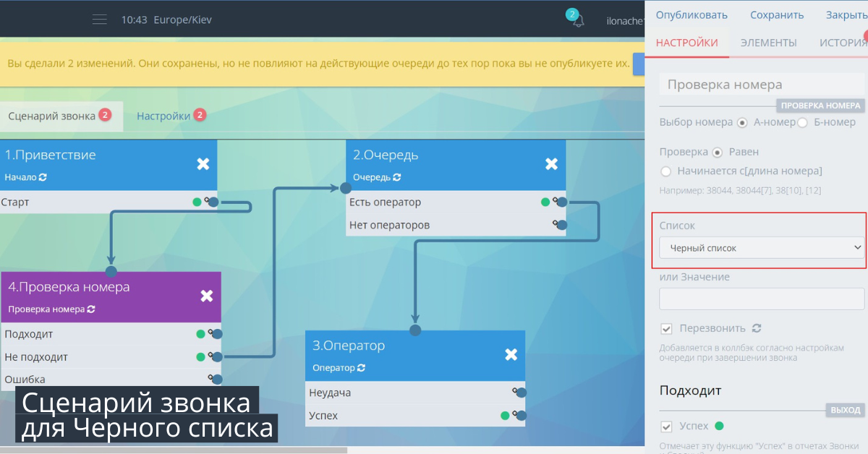Remove the 2.Очередь block using X icon
The image size is (868, 454).
click(x=551, y=164)
